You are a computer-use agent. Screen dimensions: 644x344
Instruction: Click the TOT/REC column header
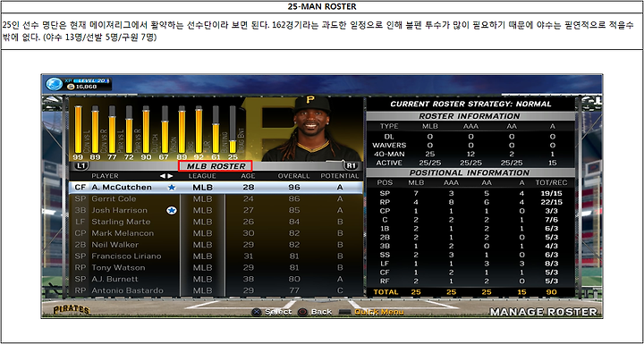pyautogui.click(x=552, y=182)
